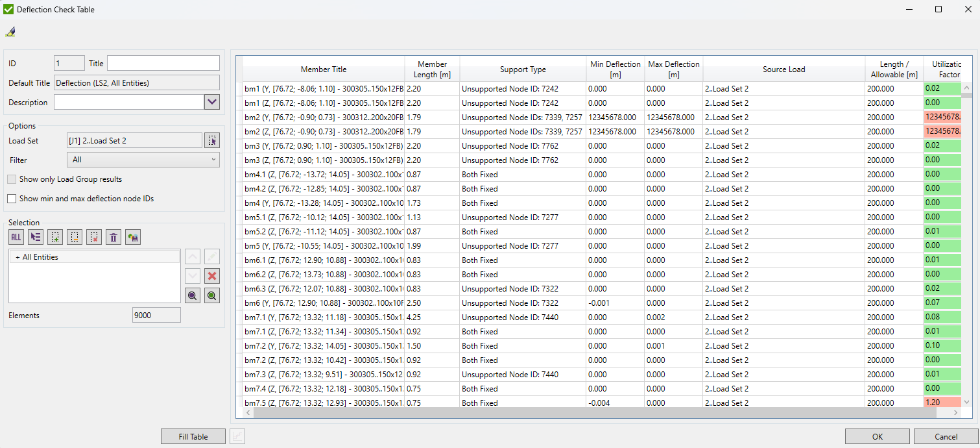980x448 pixels.
Task: Click the save selection icon
Action: pyautogui.click(x=132, y=237)
